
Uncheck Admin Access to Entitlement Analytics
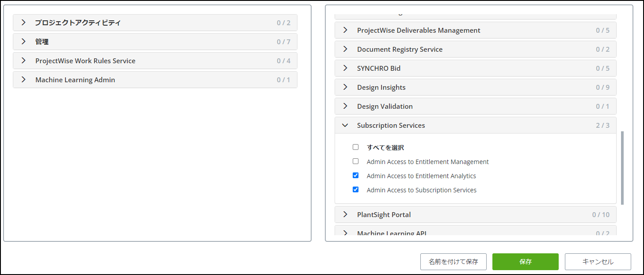click(355, 176)
